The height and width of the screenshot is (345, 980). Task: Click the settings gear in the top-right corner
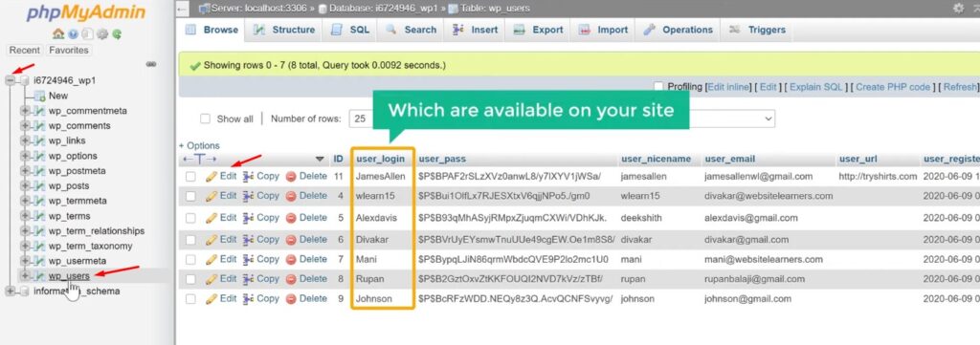pos(958,8)
